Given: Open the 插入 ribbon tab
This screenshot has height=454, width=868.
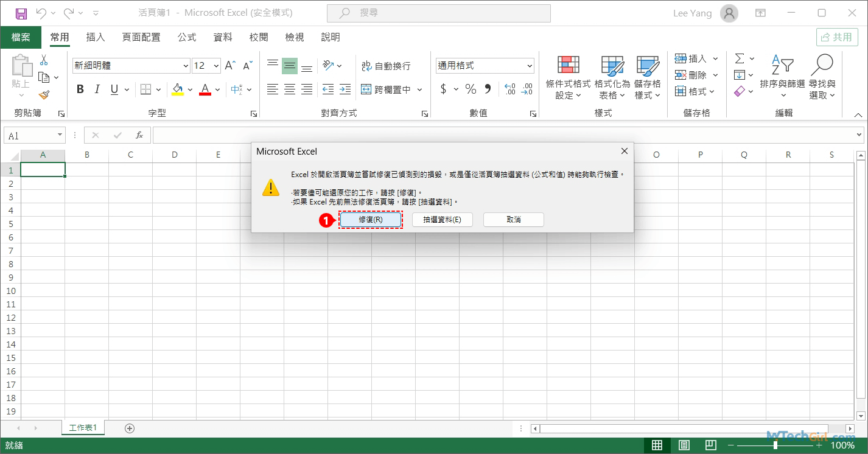Looking at the screenshot, I should coord(96,37).
